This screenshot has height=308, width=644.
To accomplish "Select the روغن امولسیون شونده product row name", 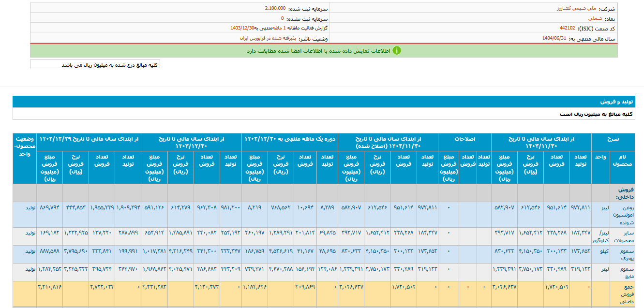I will [622, 214].
